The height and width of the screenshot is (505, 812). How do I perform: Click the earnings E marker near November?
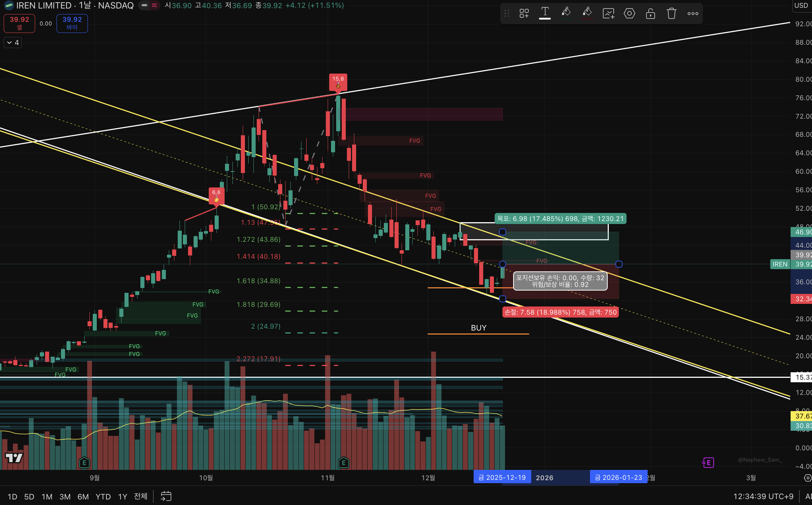pyautogui.click(x=344, y=462)
